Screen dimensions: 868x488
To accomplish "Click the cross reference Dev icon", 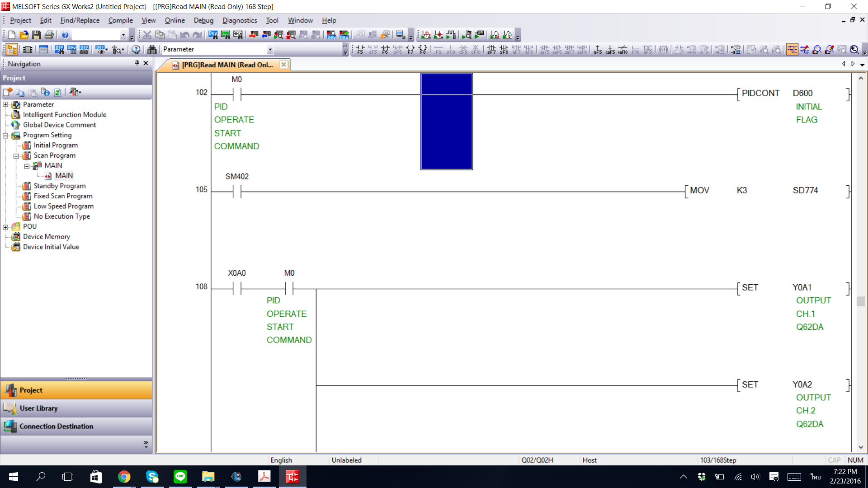I will [59, 49].
